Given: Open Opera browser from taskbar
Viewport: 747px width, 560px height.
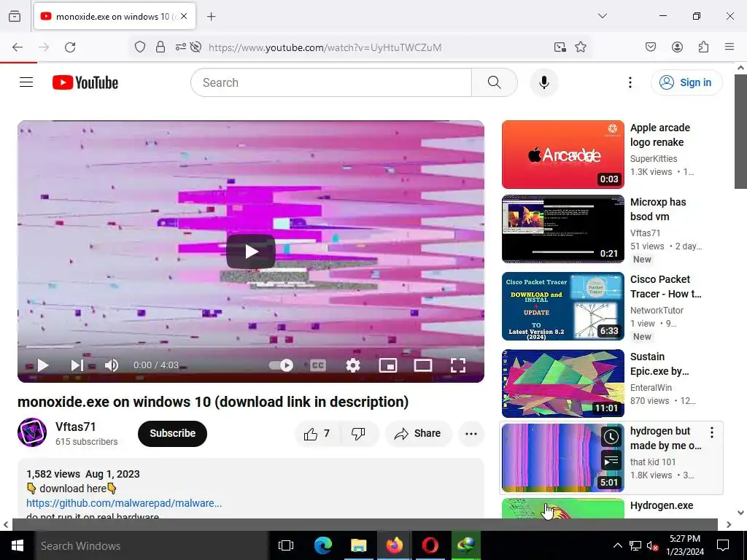Looking at the screenshot, I should [430, 545].
